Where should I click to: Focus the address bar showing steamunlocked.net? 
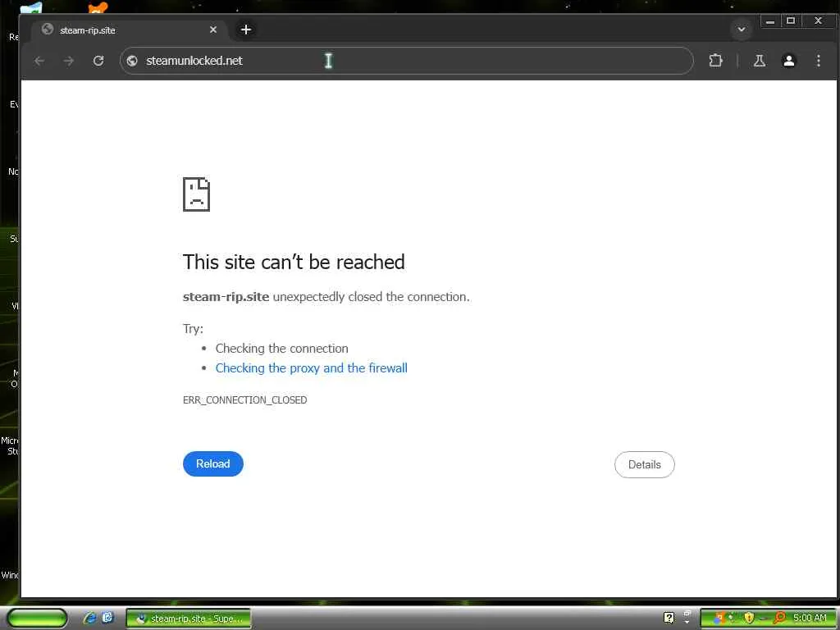tap(407, 61)
